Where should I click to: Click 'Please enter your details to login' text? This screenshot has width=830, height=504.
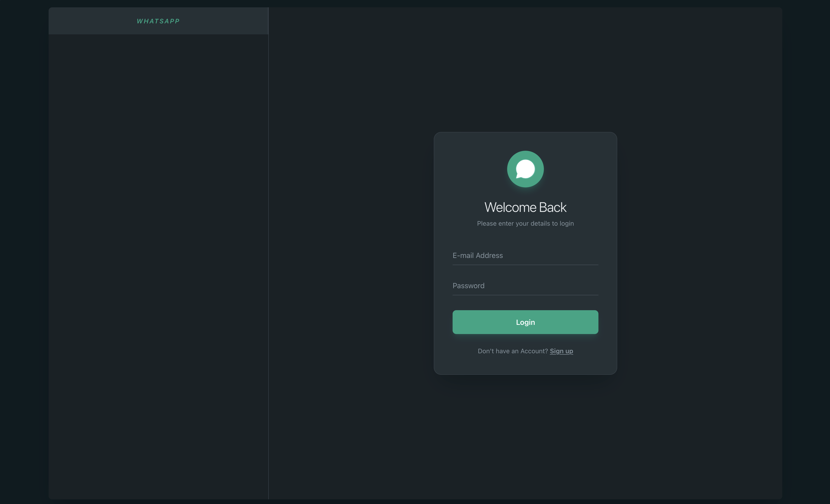tap(525, 224)
